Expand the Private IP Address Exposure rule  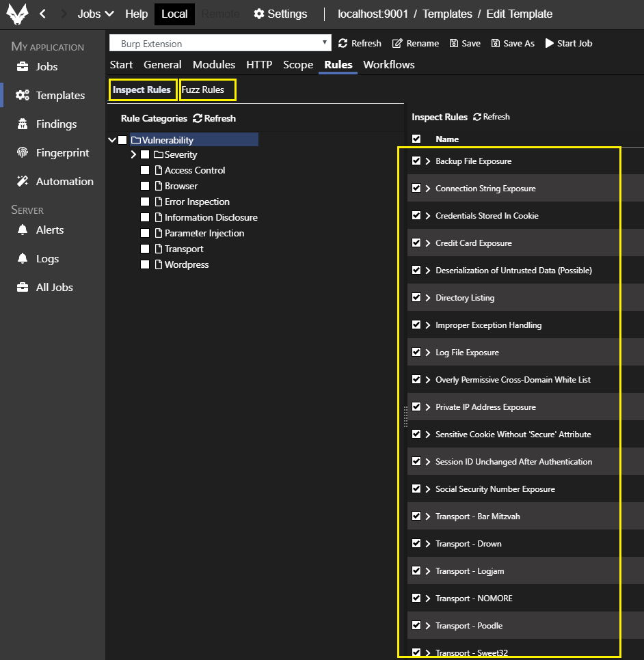(428, 407)
